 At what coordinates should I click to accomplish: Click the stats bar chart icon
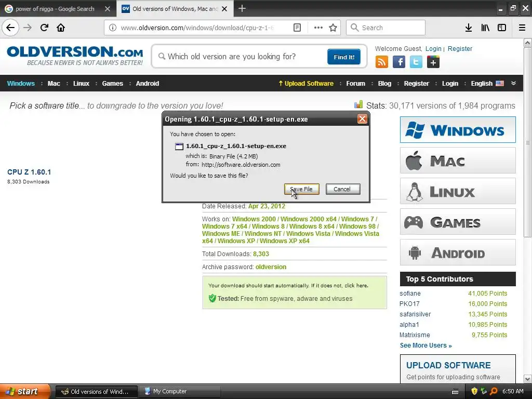click(358, 104)
